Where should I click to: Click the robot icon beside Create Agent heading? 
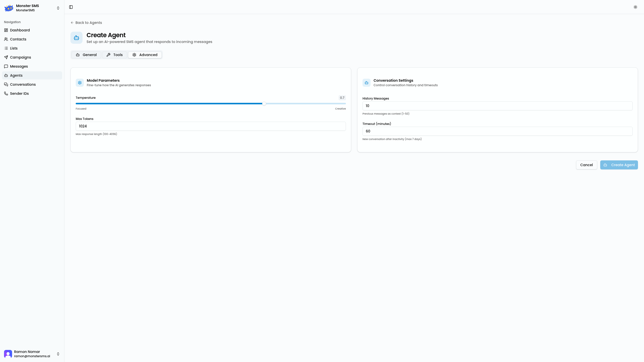point(76,38)
